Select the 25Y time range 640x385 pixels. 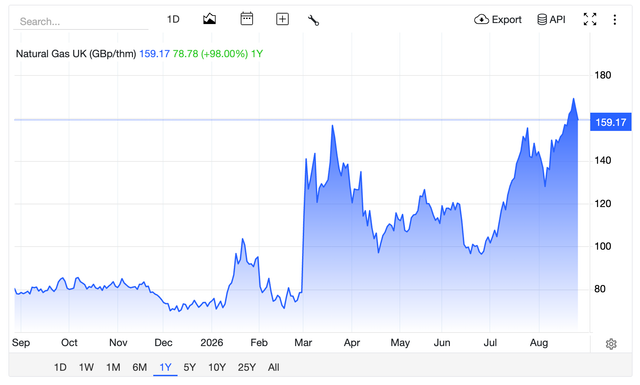247,367
